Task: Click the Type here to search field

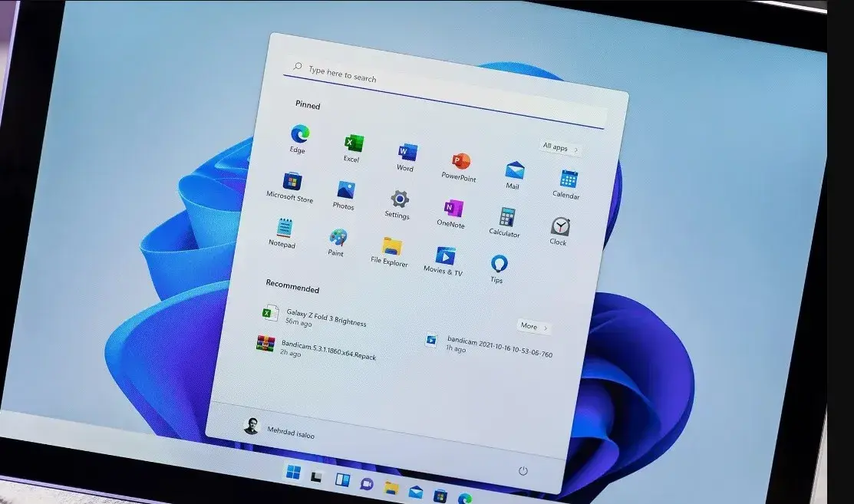Action: coord(444,94)
